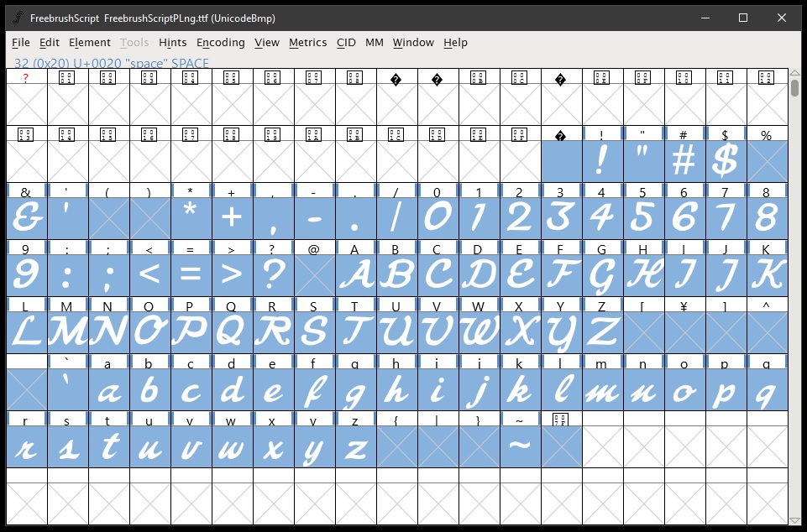Select the uppercase M glyph cell

click(x=67, y=333)
